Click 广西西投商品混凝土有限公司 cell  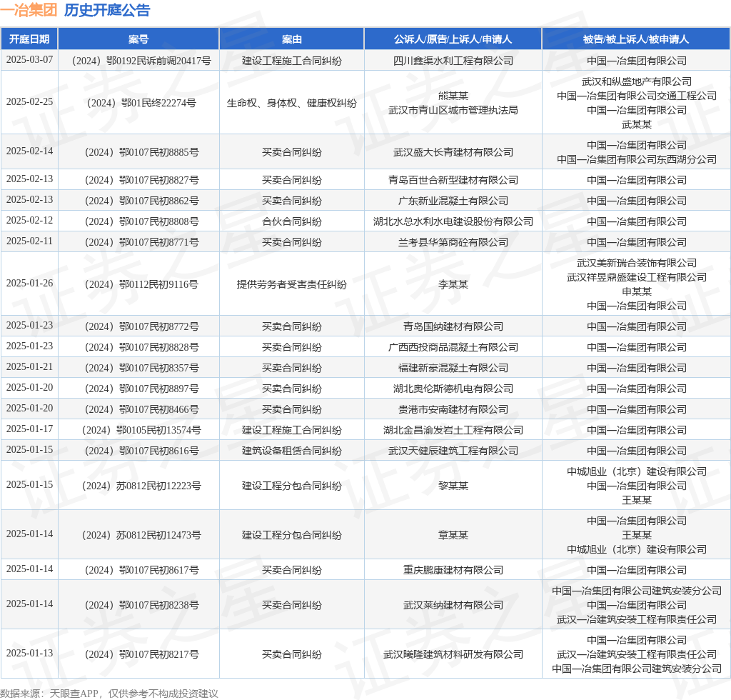(x=453, y=347)
